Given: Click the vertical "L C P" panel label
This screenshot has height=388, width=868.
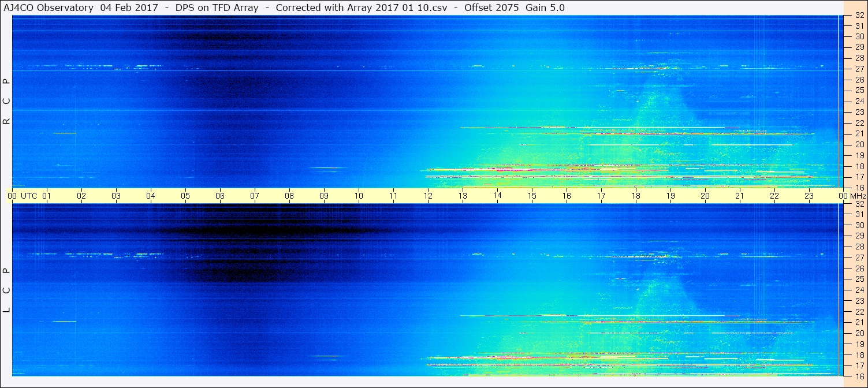Looking at the screenshot, I should [7, 290].
